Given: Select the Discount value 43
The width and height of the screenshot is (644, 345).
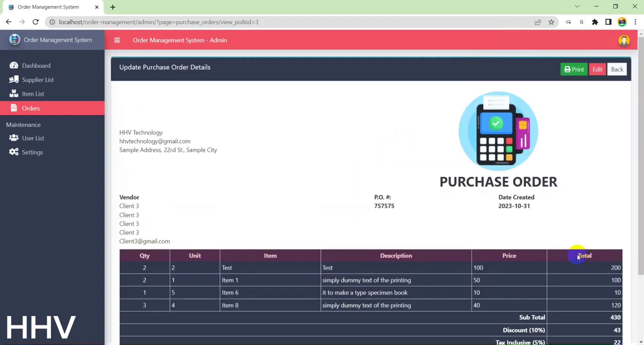Looking at the screenshot, I should (617, 330).
